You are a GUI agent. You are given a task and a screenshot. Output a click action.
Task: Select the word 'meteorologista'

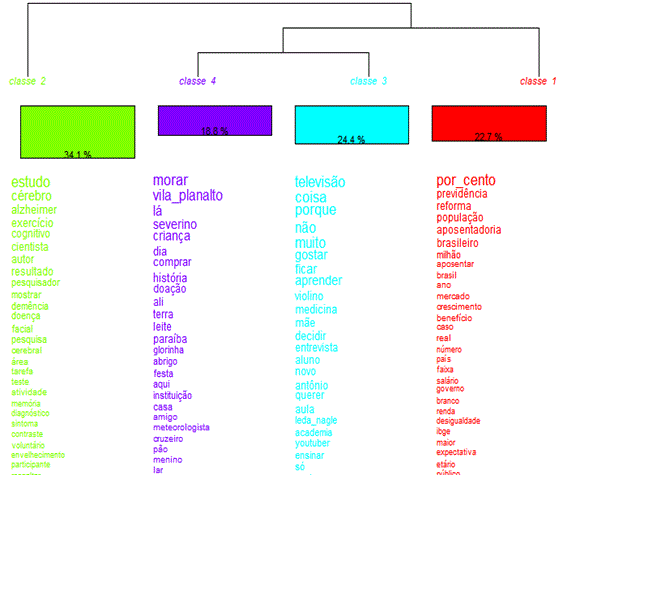pyautogui.click(x=181, y=427)
